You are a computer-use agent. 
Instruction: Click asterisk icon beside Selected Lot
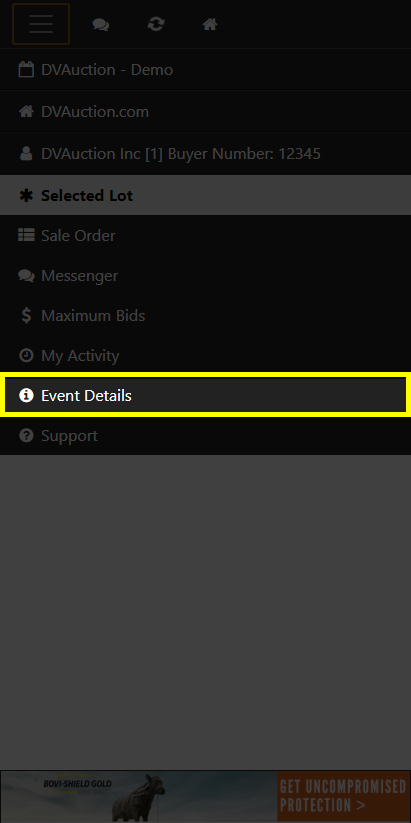pyautogui.click(x=26, y=195)
